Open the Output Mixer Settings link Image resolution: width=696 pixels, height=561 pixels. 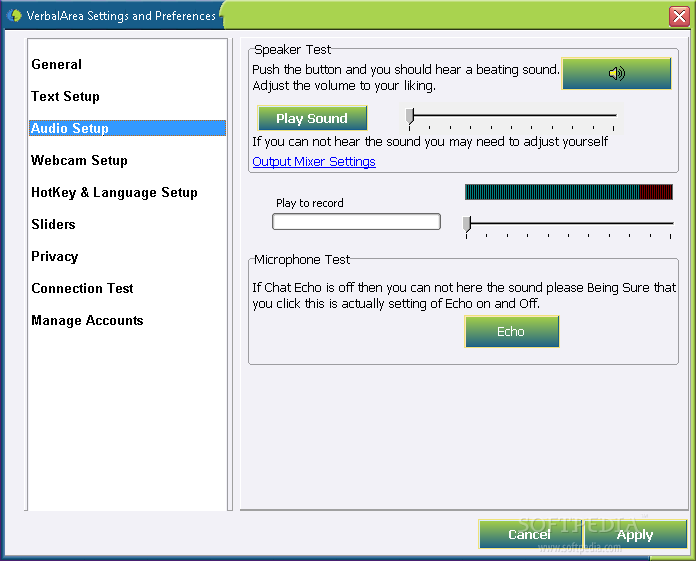tap(314, 162)
